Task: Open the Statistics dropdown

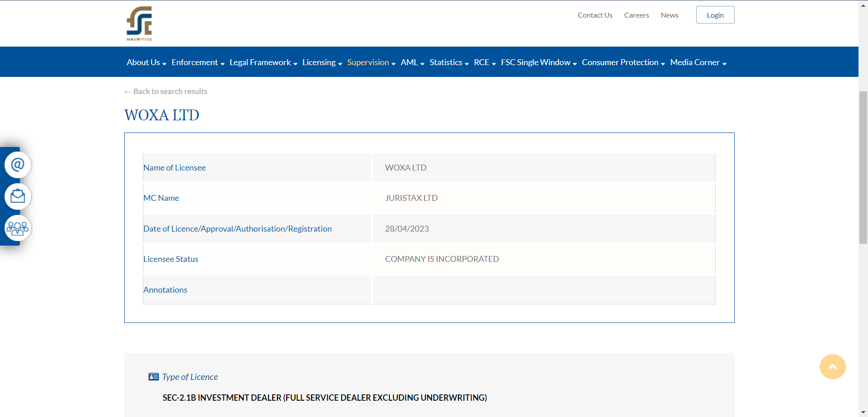Action: coord(449,62)
